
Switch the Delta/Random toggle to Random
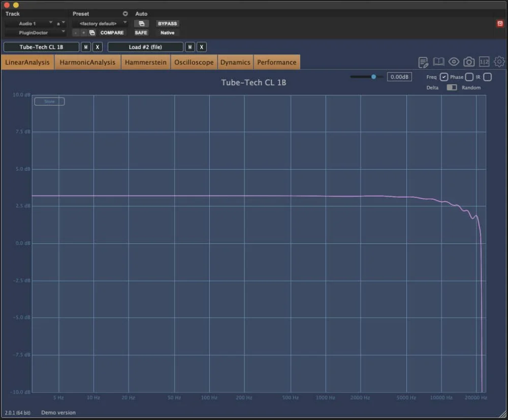coord(454,87)
